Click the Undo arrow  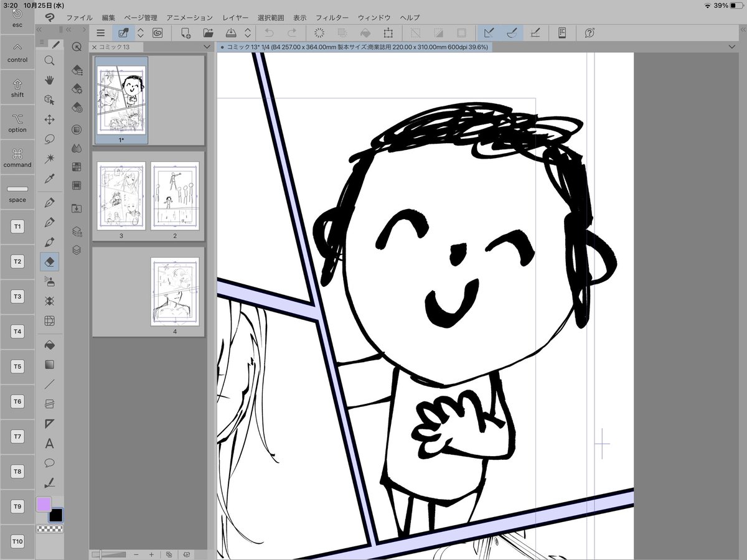coord(269,33)
